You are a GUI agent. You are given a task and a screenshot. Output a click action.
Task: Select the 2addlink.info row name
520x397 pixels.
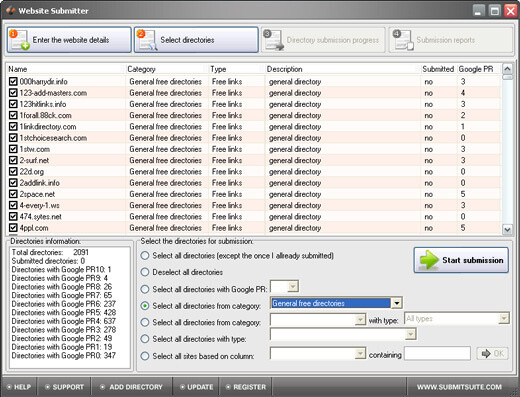pos(39,183)
